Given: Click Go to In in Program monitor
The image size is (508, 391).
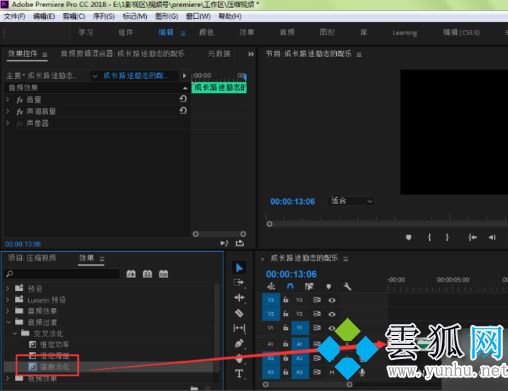Looking at the screenshot, I should point(473,237).
